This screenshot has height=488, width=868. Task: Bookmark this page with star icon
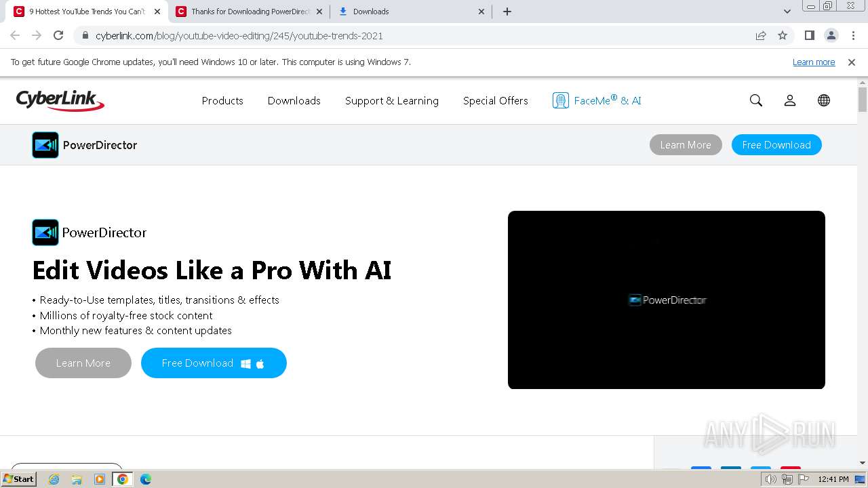783,35
